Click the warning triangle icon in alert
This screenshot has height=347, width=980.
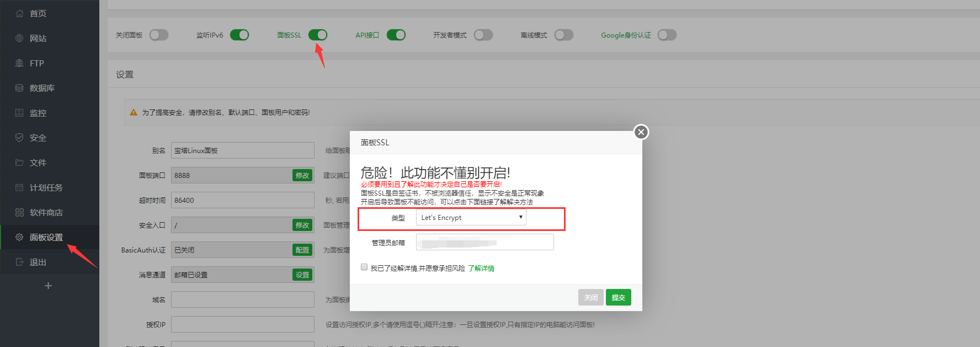point(134,112)
